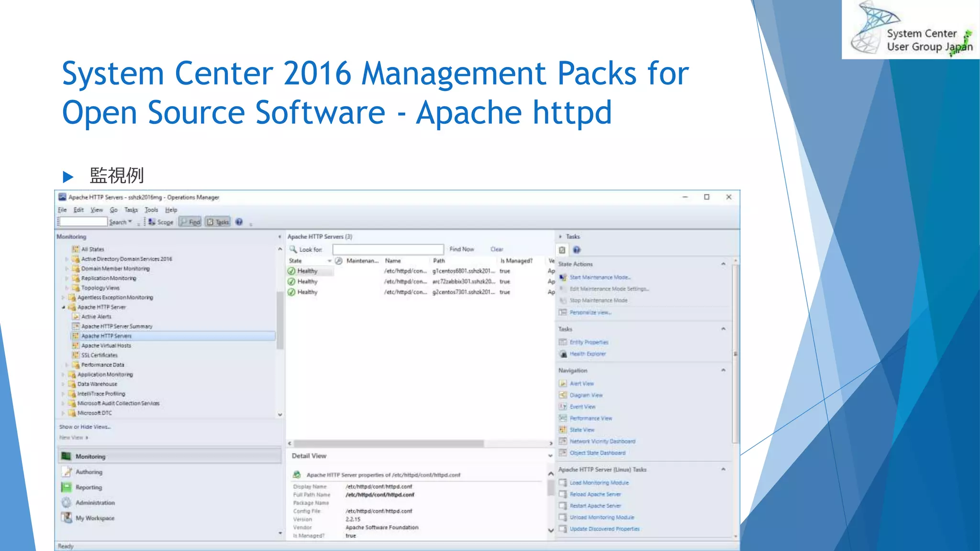The height and width of the screenshot is (551, 980).
Task: Open Diagram View navigation
Action: (586, 395)
